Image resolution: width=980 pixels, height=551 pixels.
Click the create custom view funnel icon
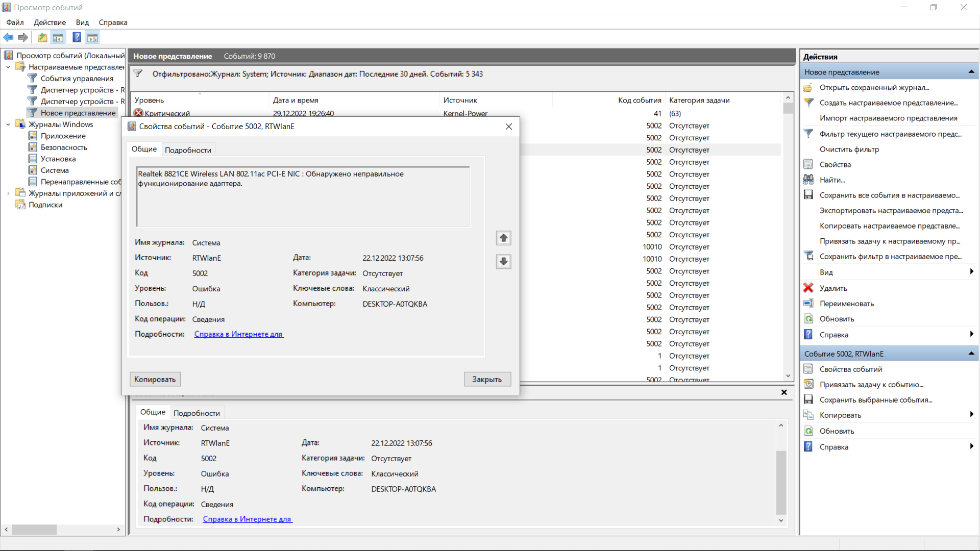[x=808, y=103]
